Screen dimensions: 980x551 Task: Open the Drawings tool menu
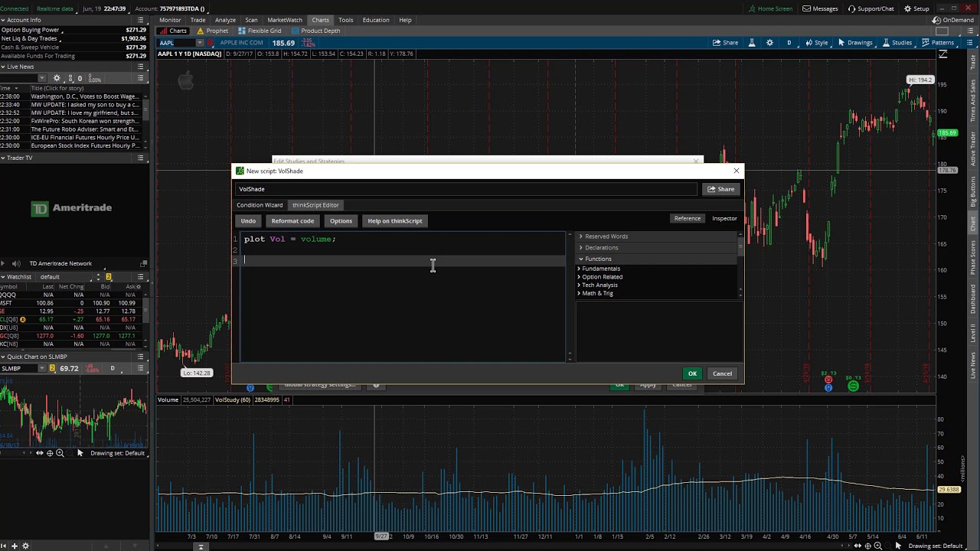855,43
